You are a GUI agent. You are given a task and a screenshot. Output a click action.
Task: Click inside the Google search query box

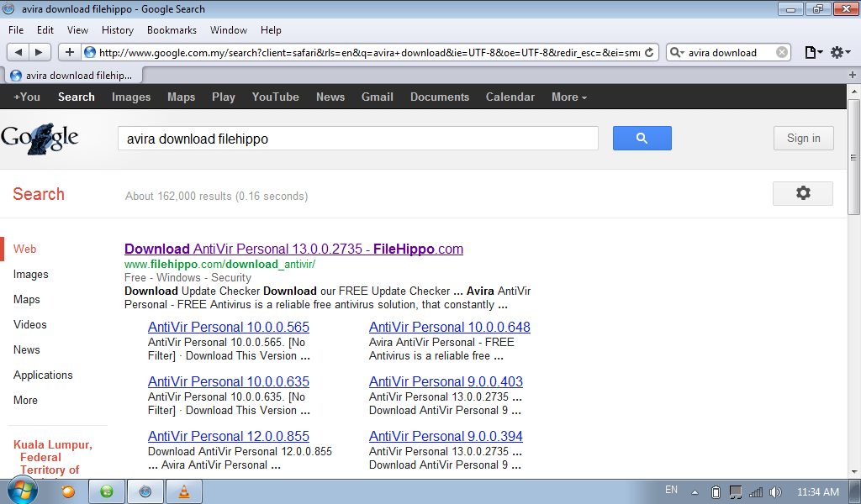point(358,139)
